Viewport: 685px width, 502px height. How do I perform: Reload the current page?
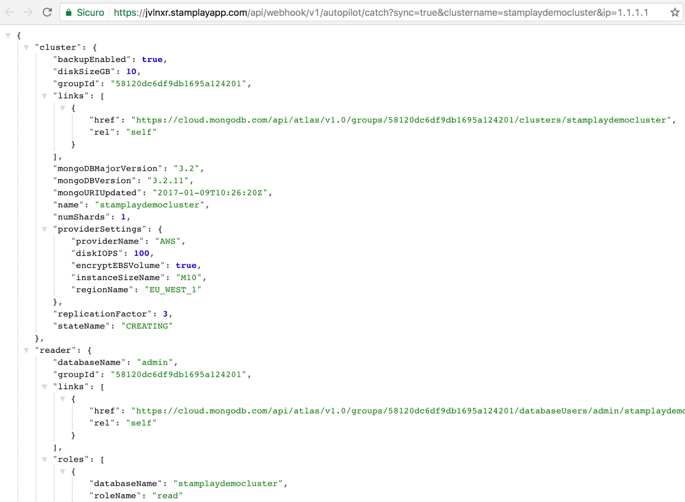pos(47,12)
